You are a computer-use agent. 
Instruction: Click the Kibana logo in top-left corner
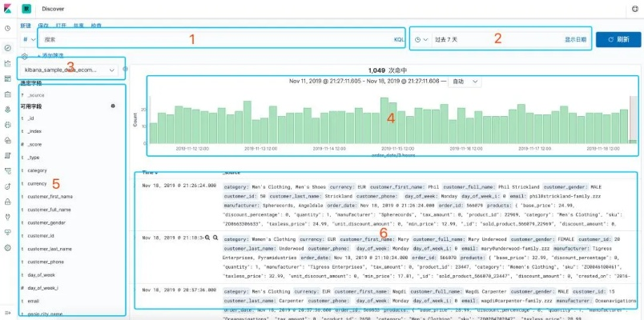[x=7, y=9]
